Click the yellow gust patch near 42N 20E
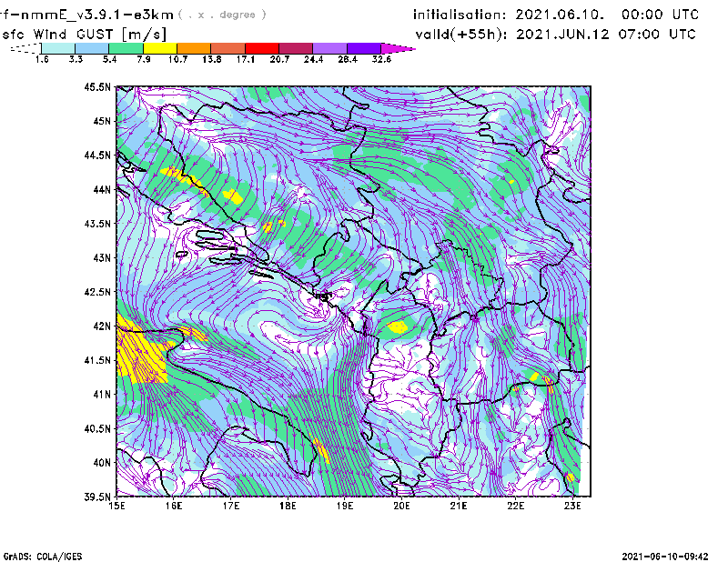Screen dimensions: 728x562 click(x=398, y=326)
